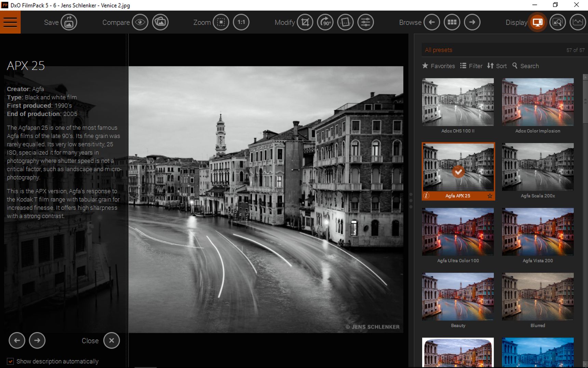The height and width of the screenshot is (368, 588).
Task: Click the Browse label
Action: click(410, 22)
